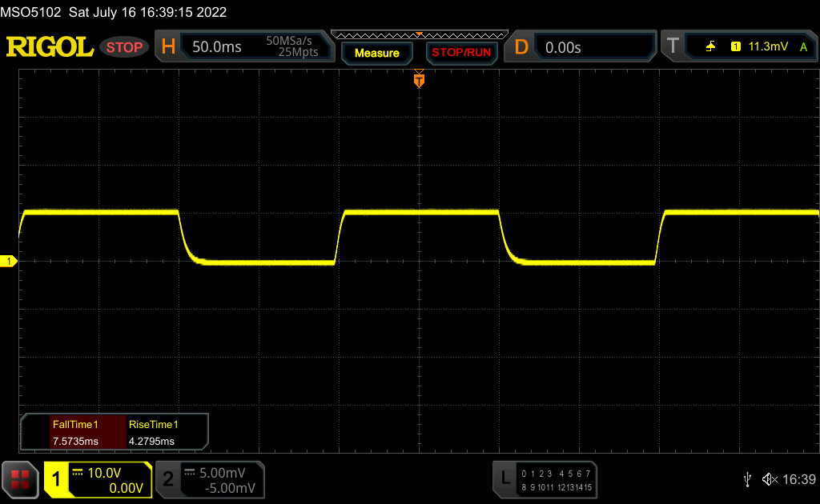Click the RIGOL logo

50,47
